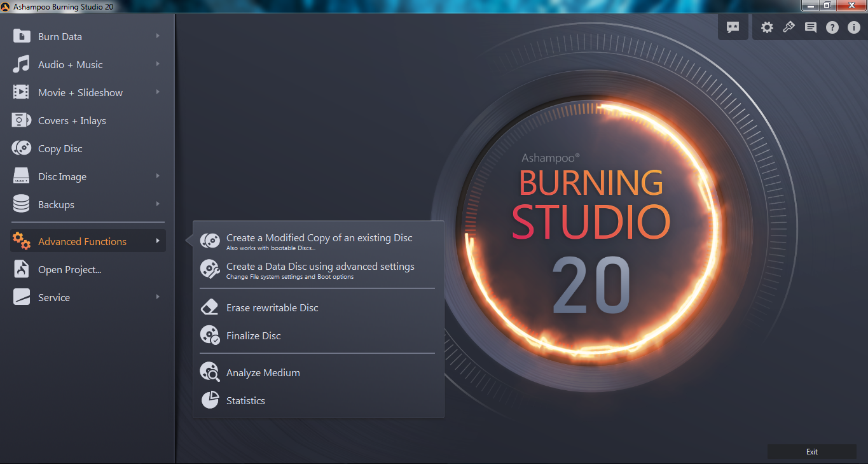Click the Covers + Inlays icon
This screenshot has height=464, width=868.
click(x=22, y=120)
